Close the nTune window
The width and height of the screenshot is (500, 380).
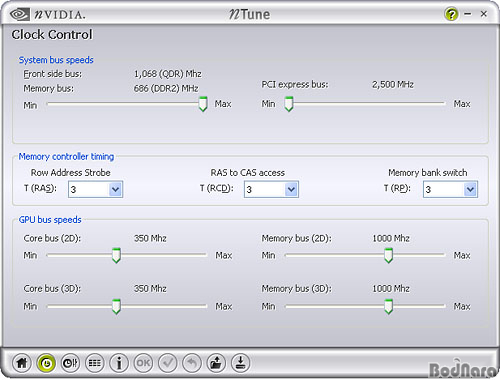pyautogui.click(x=484, y=14)
